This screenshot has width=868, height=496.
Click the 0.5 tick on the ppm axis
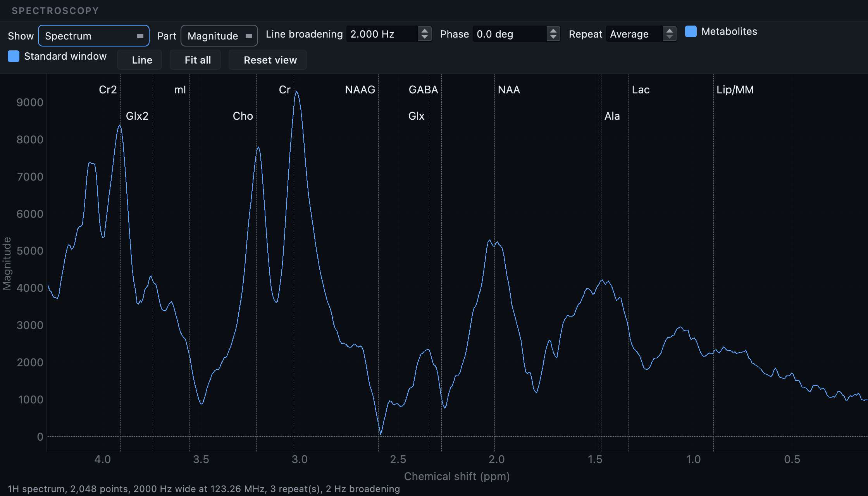point(792,460)
